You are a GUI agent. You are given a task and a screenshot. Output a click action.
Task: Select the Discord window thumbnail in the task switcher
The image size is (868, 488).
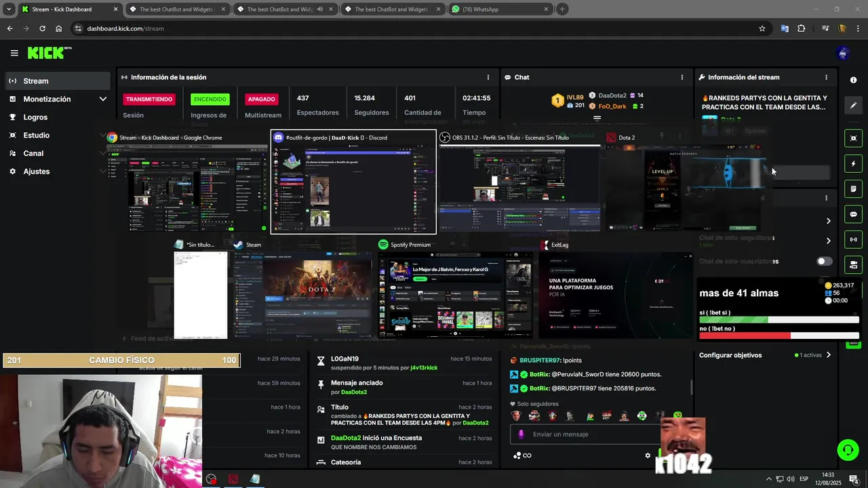(x=353, y=182)
